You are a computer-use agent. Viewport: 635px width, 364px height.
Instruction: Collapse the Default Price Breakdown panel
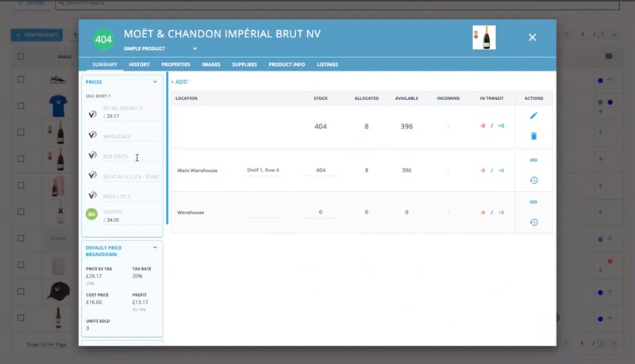click(x=155, y=248)
